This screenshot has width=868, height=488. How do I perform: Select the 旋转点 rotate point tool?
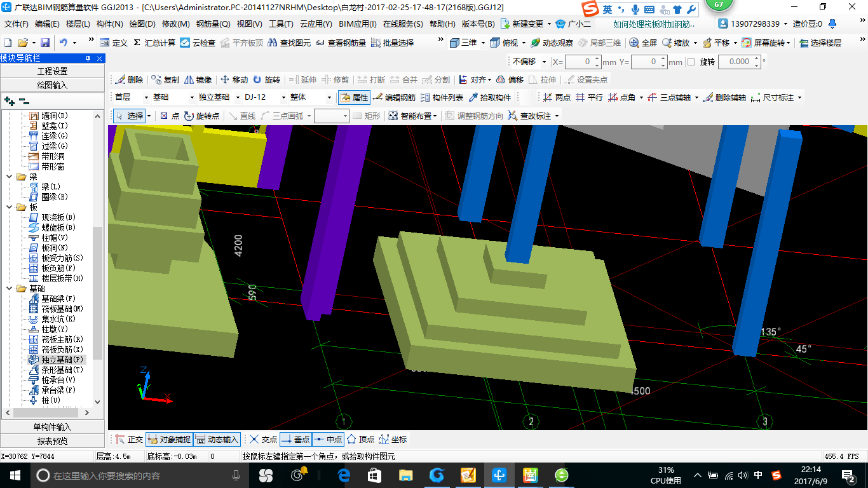pos(201,116)
